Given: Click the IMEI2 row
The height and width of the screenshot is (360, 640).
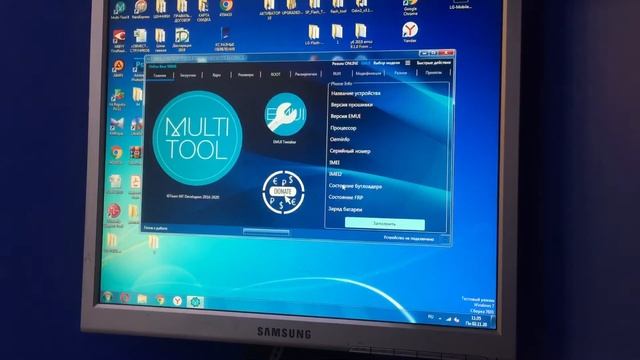Looking at the screenshot, I should coord(336,174).
